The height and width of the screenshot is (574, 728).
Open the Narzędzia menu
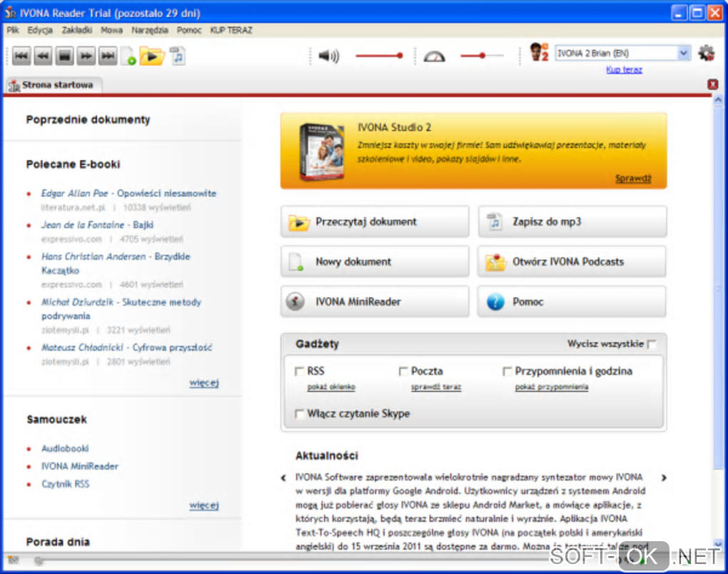149,30
